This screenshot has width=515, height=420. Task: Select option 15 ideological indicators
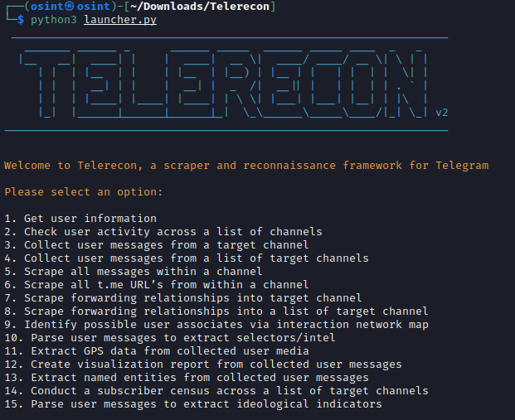coord(192,404)
